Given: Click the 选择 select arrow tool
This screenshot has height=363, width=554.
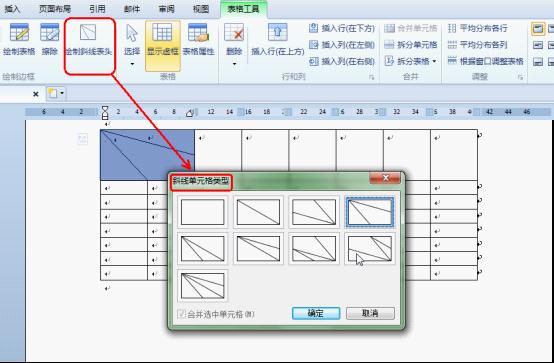Looking at the screenshot, I should pyautogui.click(x=132, y=40).
